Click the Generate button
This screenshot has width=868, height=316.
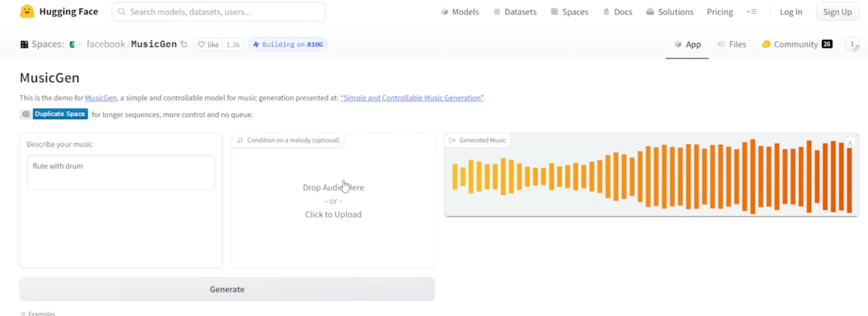click(x=227, y=289)
